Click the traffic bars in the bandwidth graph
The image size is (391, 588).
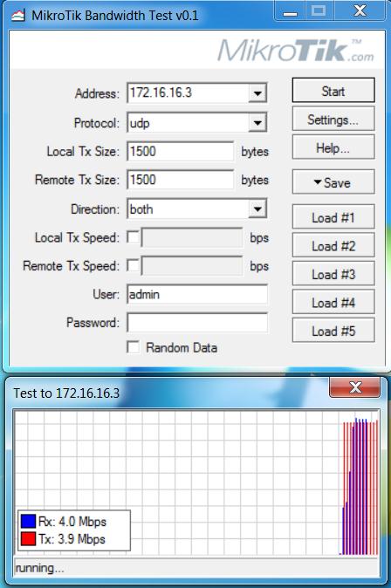(359, 486)
